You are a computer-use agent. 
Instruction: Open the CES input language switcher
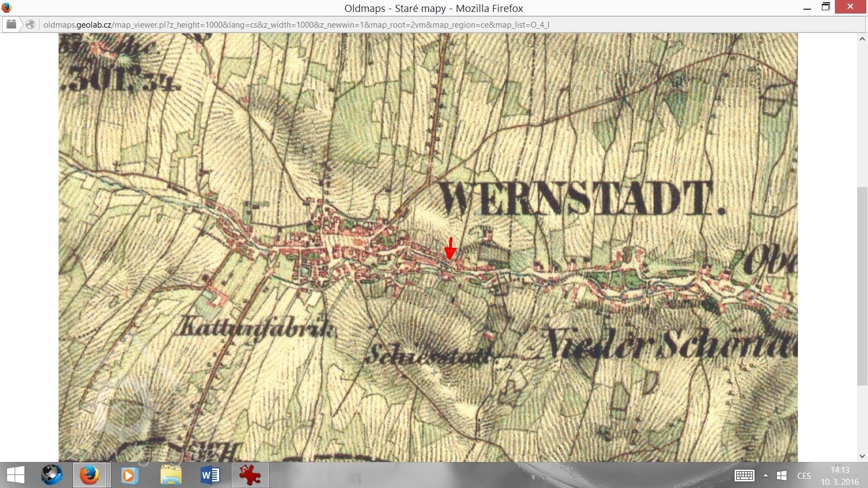click(x=804, y=476)
